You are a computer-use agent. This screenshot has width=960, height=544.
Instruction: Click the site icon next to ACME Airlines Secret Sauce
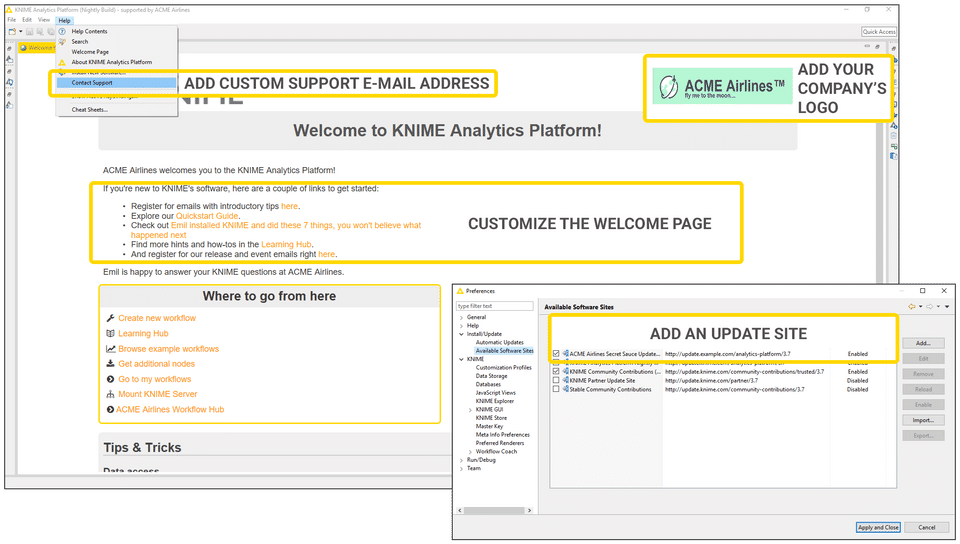pyautogui.click(x=565, y=354)
